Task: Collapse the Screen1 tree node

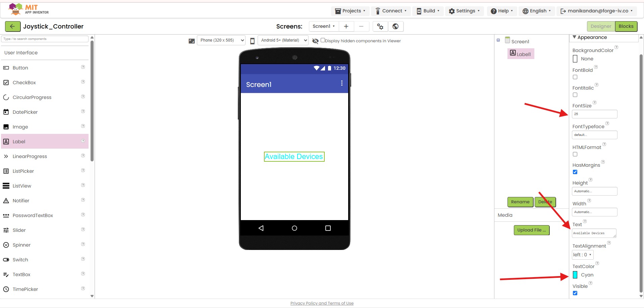Action: [x=498, y=40]
